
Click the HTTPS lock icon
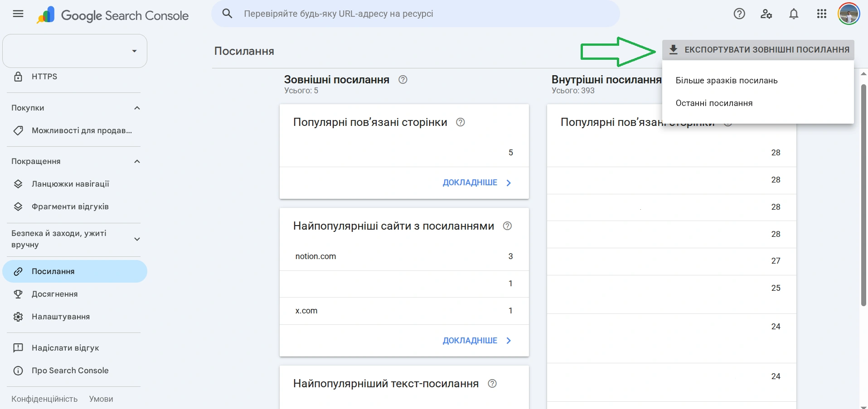(x=18, y=77)
